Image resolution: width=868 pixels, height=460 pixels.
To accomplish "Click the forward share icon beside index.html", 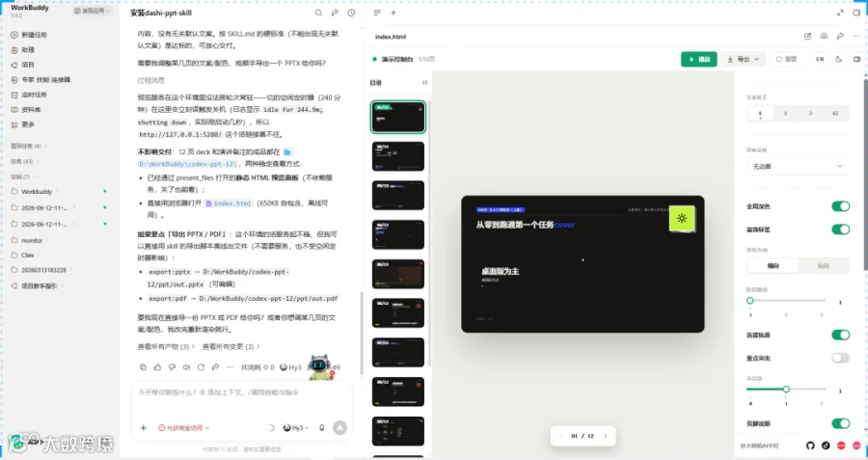I will (840, 36).
